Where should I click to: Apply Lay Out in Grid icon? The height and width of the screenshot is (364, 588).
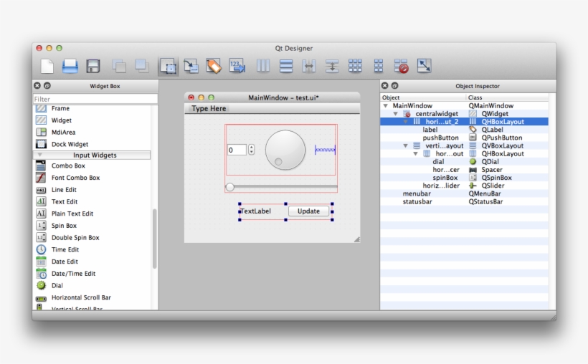coord(355,66)
